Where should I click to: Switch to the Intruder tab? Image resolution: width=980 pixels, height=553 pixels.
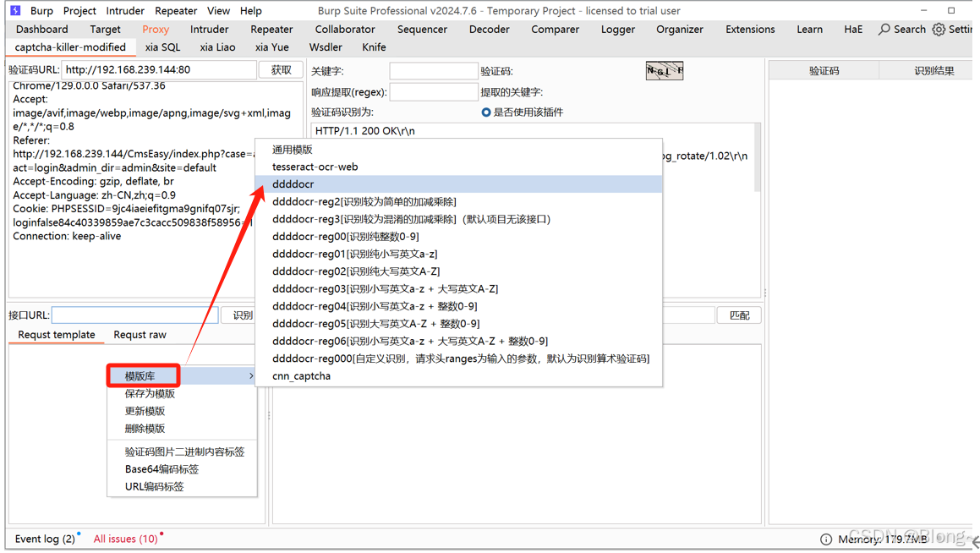click(210, 30)
